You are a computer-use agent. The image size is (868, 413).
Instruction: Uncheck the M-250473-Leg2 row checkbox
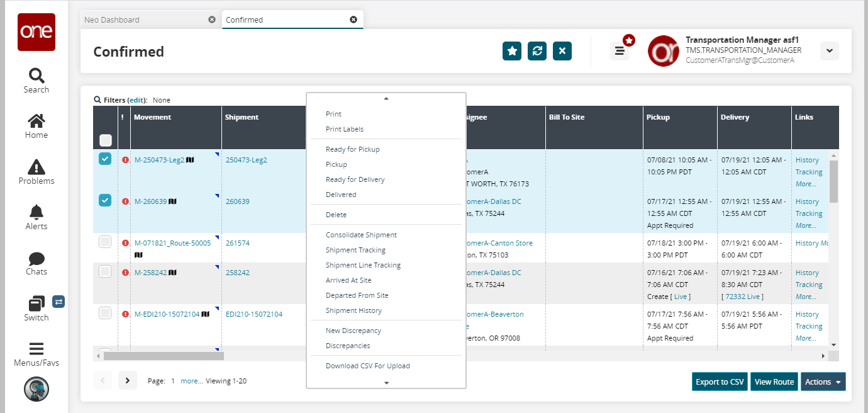[105, 159]
